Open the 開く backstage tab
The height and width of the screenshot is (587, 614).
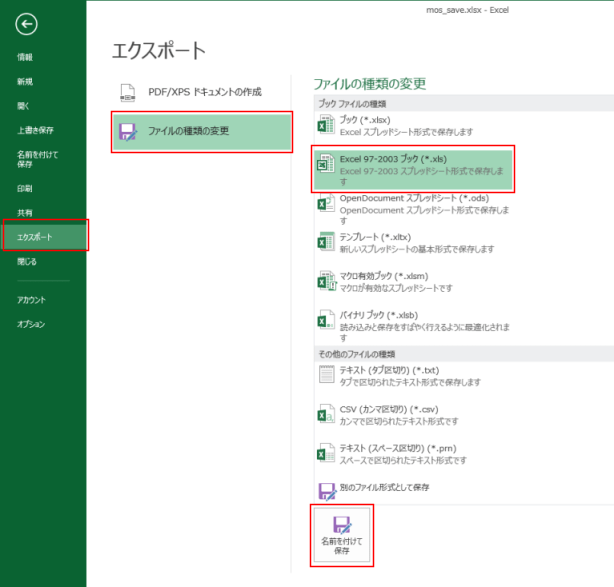click(43, 106)
